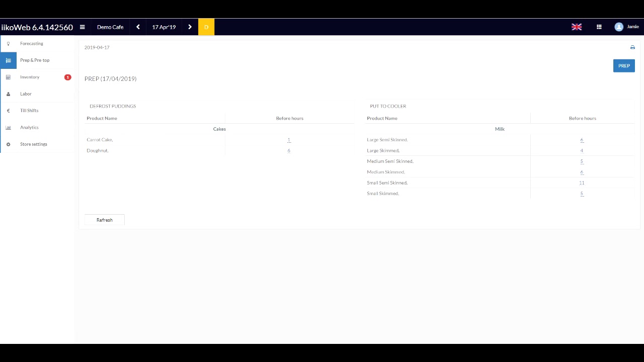Go to previous day arrow

tap(138, 27)
